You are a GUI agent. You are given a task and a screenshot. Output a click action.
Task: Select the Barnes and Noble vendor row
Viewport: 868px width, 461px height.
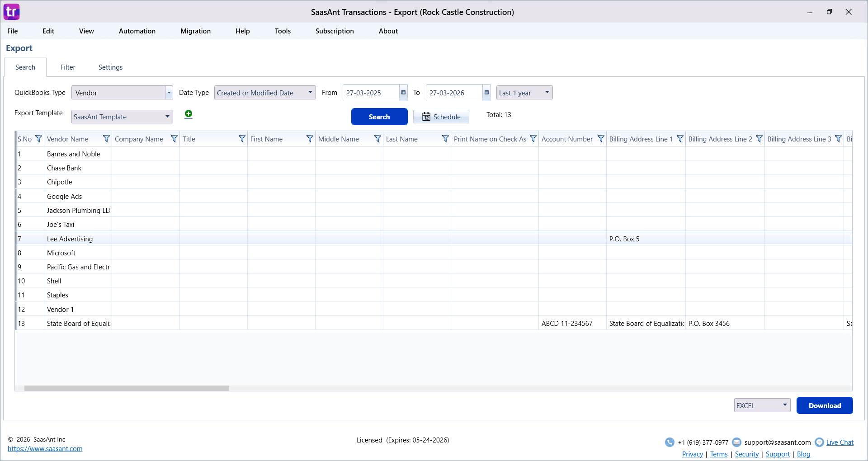[434, 154]
